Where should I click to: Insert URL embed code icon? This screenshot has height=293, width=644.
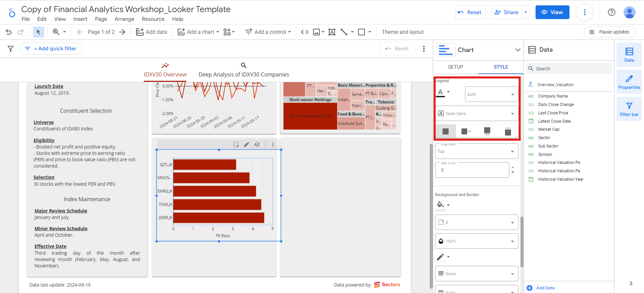point(305,32)
